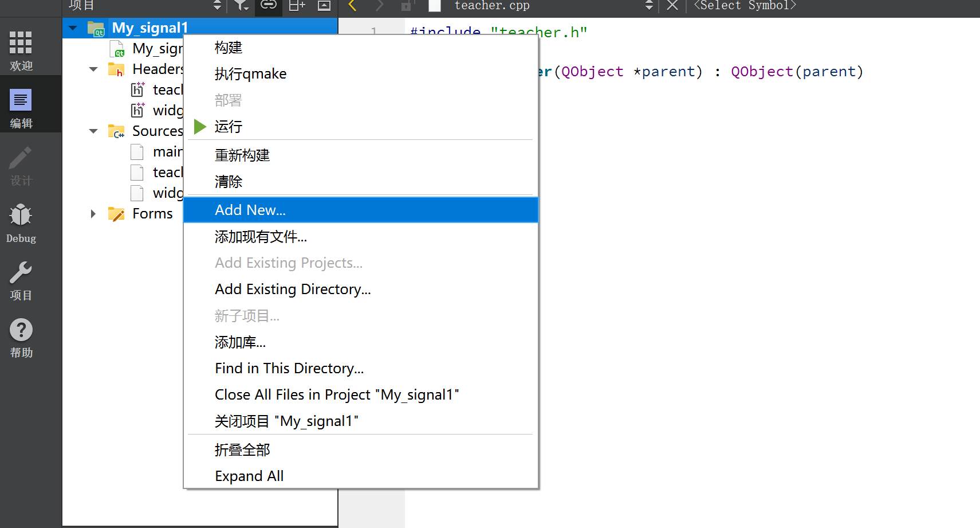Click the filter tree funnel icon

242,6
